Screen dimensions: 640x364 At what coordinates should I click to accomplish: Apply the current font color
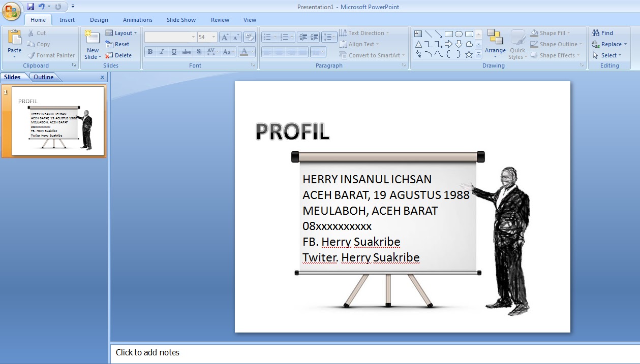click(244, 52)
